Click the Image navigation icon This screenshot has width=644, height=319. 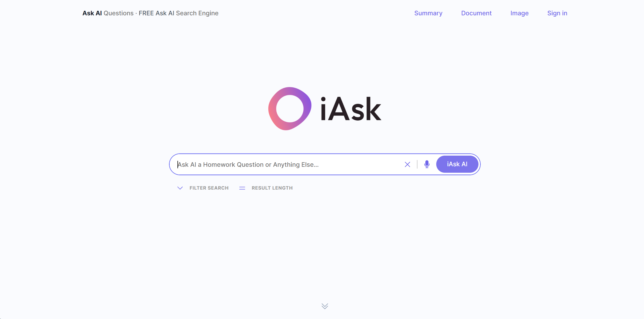pyautogui.click(x=520, y=13)
